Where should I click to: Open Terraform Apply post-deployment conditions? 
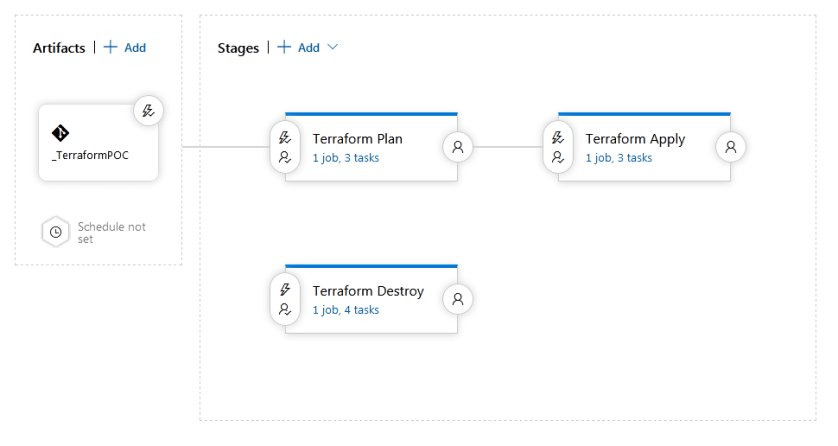tap(731, 147)
